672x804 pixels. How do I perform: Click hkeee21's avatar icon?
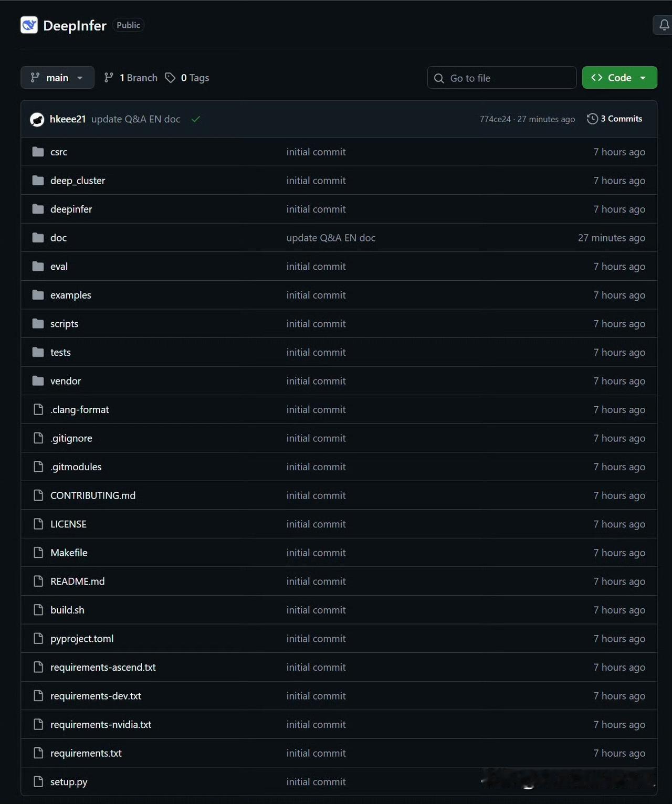[37, 119]
